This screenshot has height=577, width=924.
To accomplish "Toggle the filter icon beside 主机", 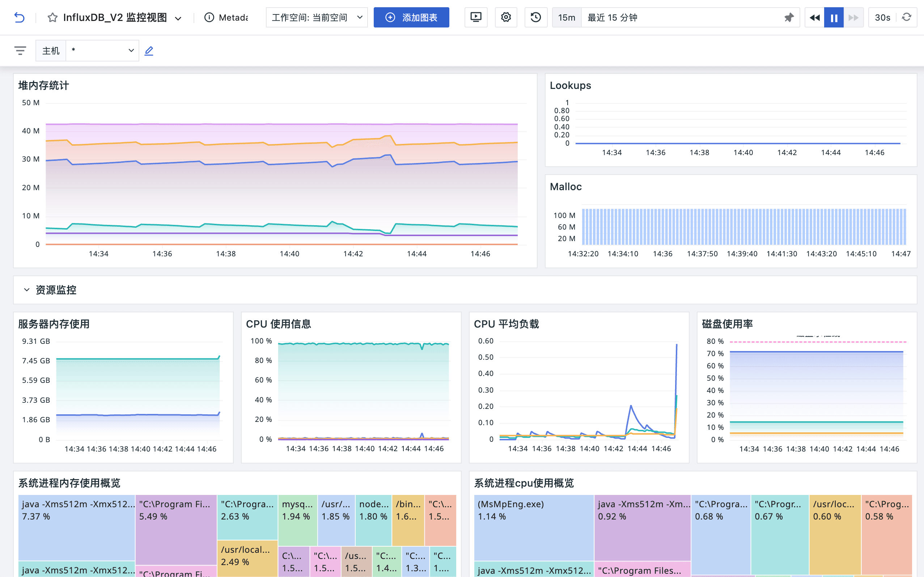I will click(x=20, y=50).
